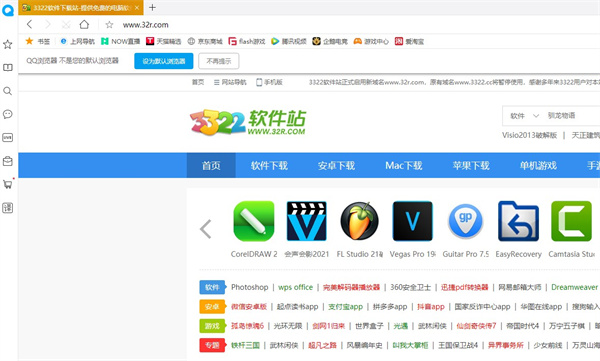The height and width of the screenshot is (361, 600).
Task: Select the 3322软件下载站 browser tab
Action: (x=81, y=8)
